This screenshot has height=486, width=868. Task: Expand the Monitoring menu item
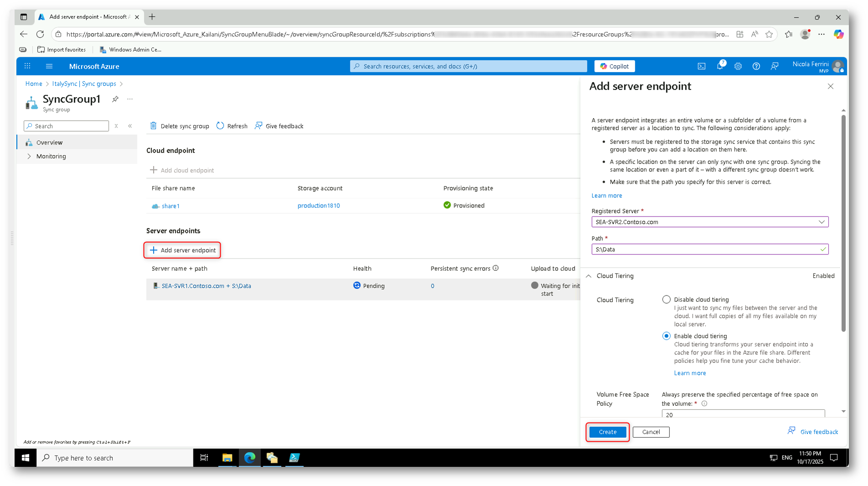29,156
